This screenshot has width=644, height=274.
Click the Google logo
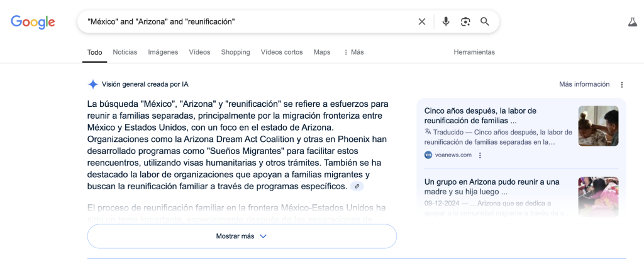coord(33,22)
